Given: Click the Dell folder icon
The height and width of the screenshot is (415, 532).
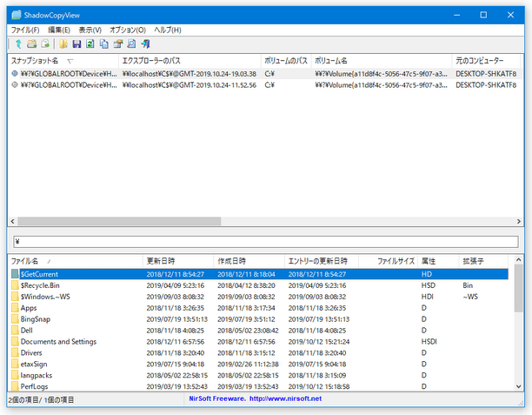Looking at the screenshot, I should coord(15,330).
